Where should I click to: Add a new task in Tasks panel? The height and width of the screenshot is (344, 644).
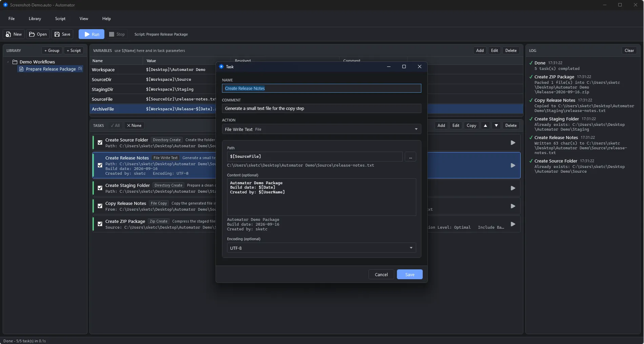pos(441,126)
